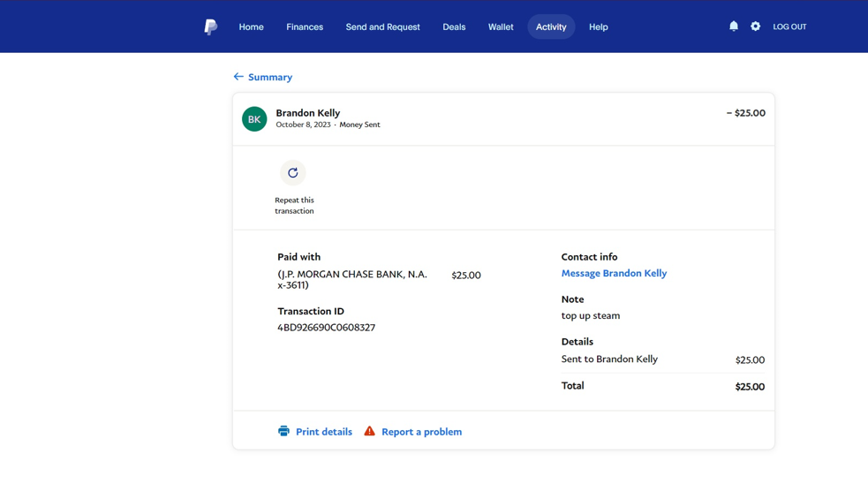Click Message Brandon Kelly link
Viewport: 868px width, 484px height.
coord(614,273)
